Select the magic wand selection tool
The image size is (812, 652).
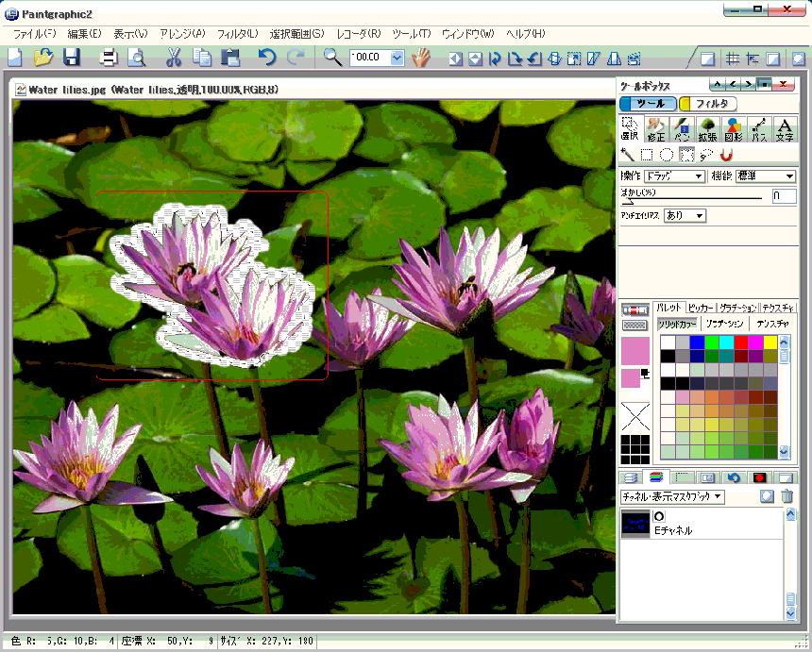pos(627,155)
